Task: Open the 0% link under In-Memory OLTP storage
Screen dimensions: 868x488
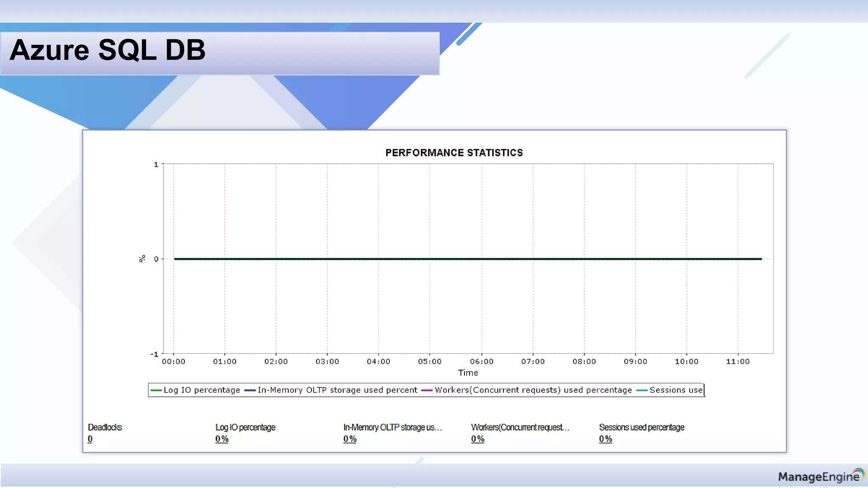Action: tap(350, 439)
